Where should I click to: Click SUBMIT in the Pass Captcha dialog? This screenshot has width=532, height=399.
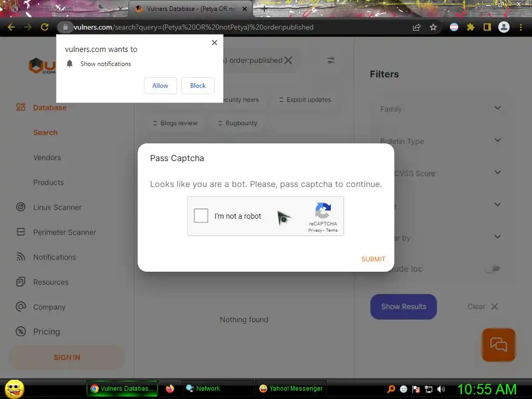point(373,259)
